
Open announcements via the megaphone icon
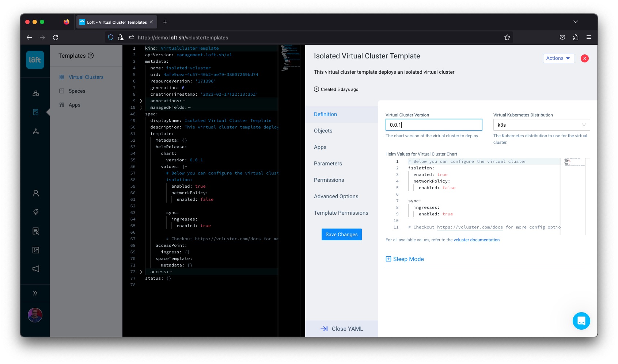35,269
